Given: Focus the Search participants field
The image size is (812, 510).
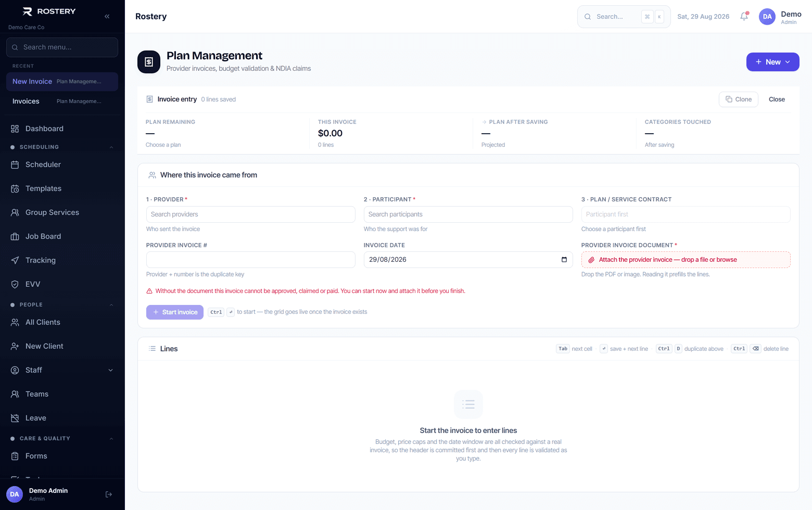Looking at the screenshot, I should click(x=468, y=214).
